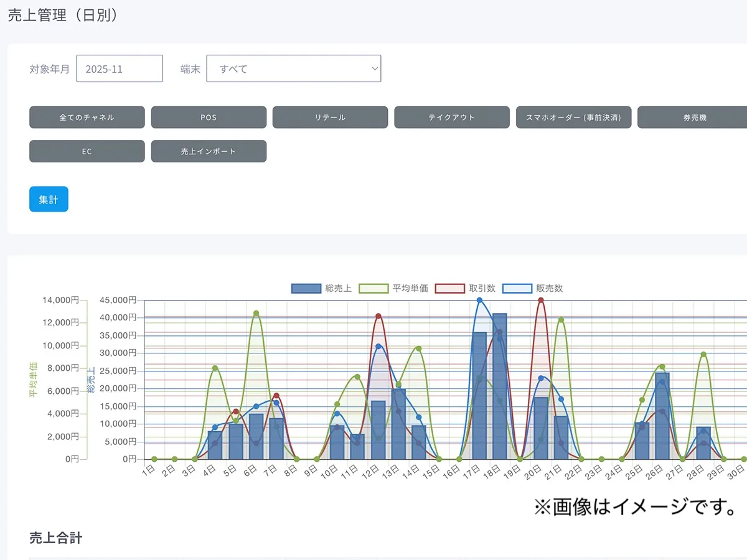Open the 端末 dropdown set to すべて

[x=293, y=69]
